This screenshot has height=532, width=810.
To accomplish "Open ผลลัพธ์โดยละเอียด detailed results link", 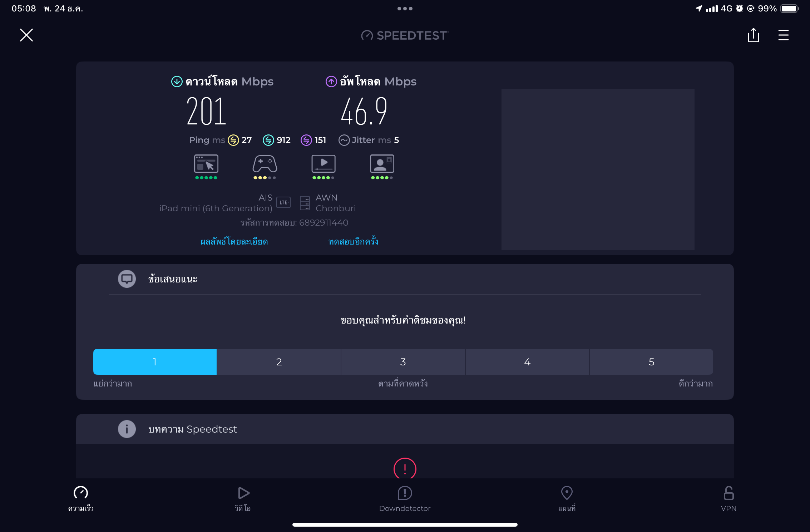I will 234,242.
